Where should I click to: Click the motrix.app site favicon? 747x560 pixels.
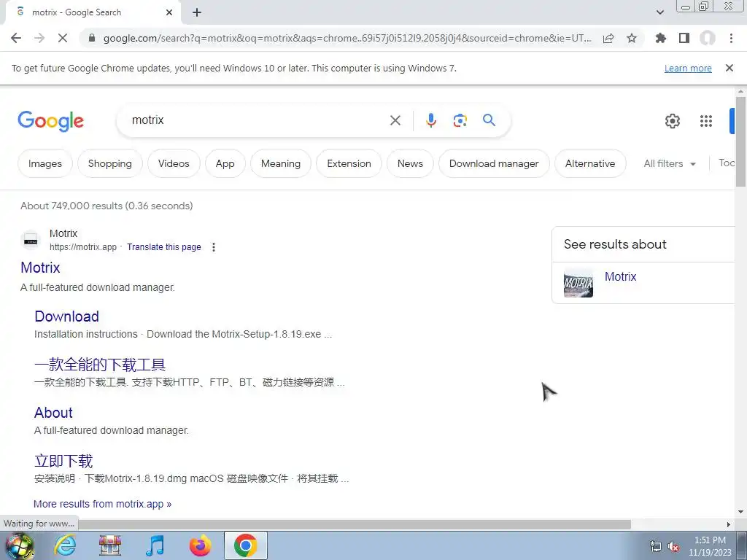coord(31,240)
